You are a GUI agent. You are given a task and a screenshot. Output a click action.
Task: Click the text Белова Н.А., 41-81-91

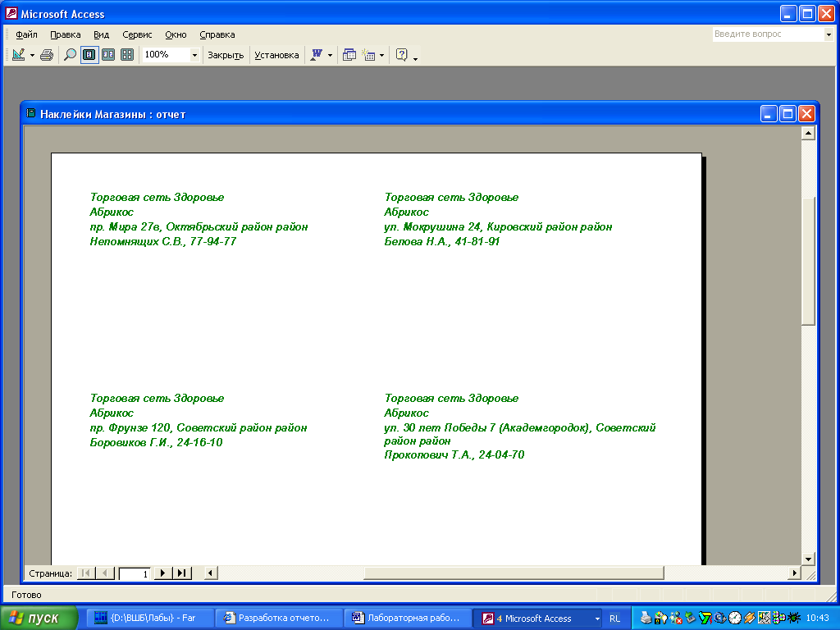pyautogui.click(x=441, y=242)
